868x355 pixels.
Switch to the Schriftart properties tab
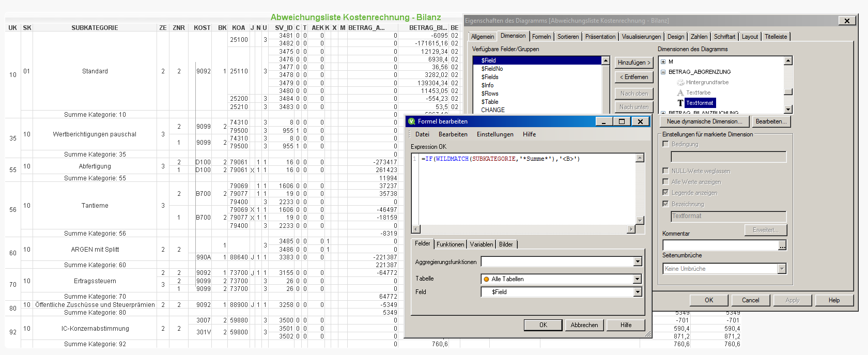tap(724, 37)
